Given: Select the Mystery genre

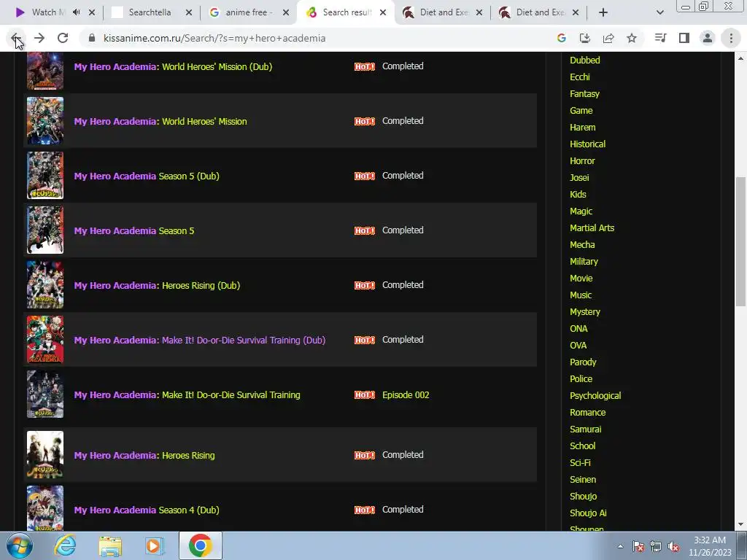Looking at the screenshot, I should pos(585,312).
